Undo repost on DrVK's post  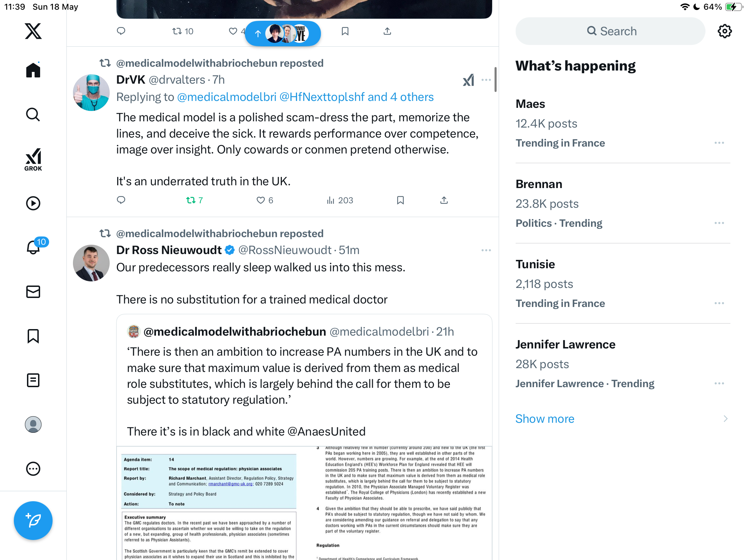point(194,200)
